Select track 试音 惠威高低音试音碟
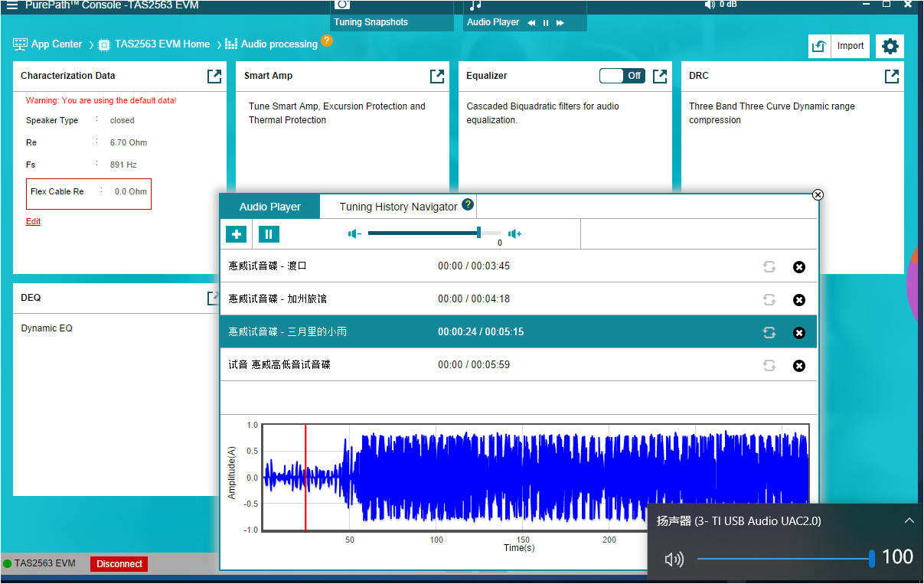Viewport: 924px width, 584px height. click(518, 365)
